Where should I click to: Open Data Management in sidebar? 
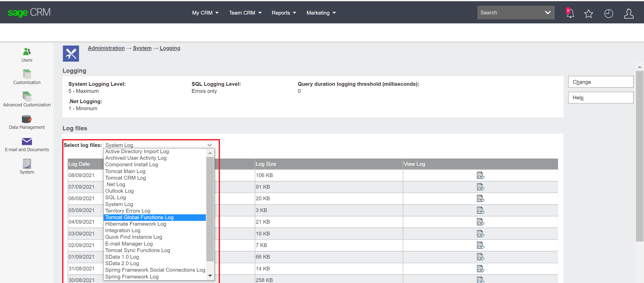pos(27,122)
